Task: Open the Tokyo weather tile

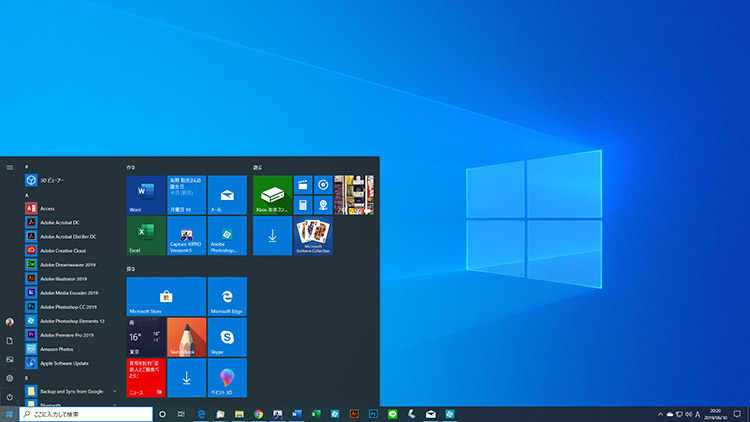Action: pos(145,337)
